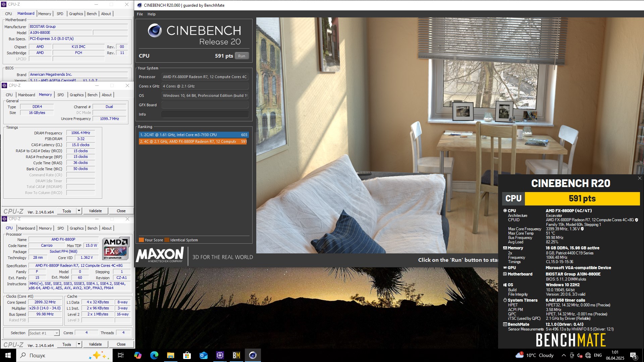Expand the hidden system tray icons chevron
Image resolution: width=644 pixels, height=362 pixels.
(563, 355)
